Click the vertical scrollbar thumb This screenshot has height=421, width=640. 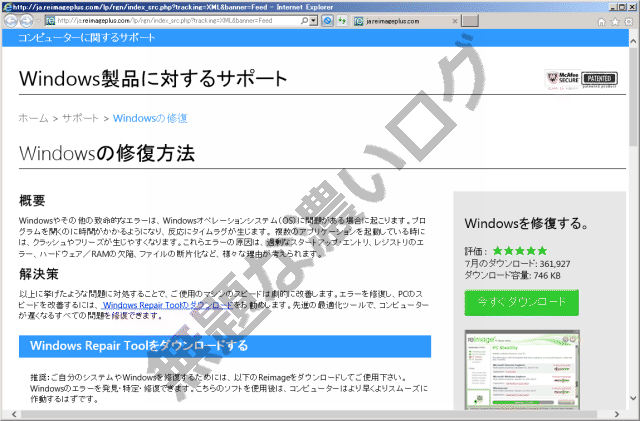(633, 96)
